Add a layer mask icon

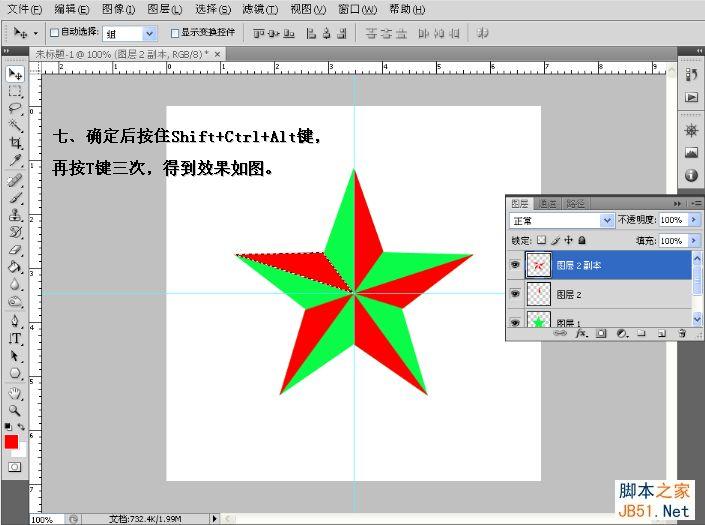601,333
